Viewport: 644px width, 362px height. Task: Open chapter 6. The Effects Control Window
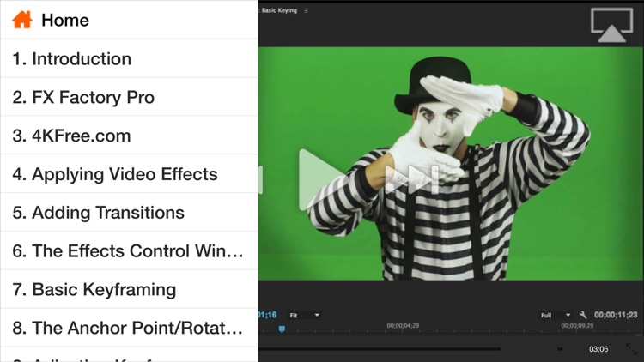point(129,250)
